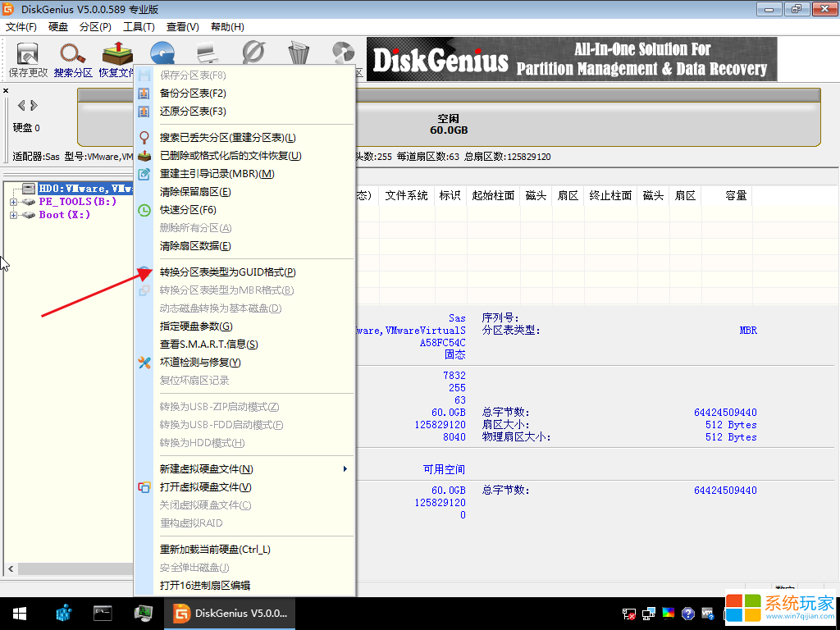Click the format partition toolbar icon with slashed circle

[253, 53]
